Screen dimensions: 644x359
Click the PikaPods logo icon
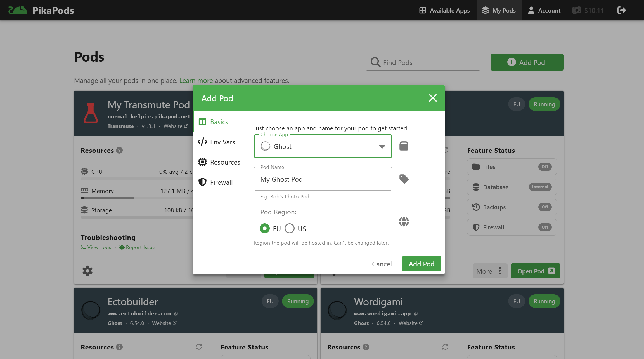(x=18, y=10)
